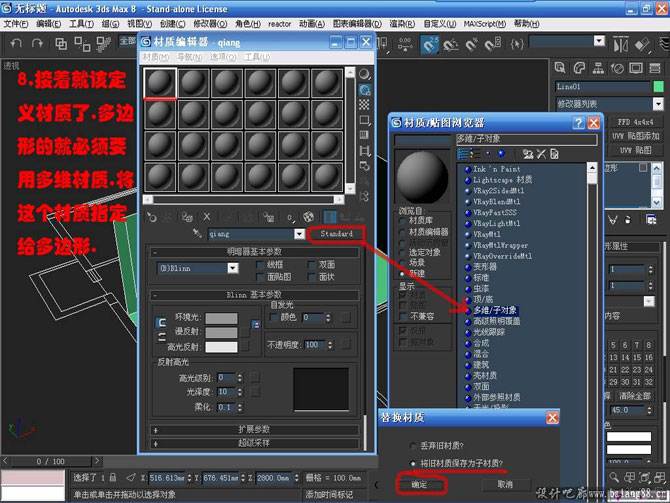Click the redo arrow in main toolbar
This screenshot has width=670, height=503.
tap(37, 45)
